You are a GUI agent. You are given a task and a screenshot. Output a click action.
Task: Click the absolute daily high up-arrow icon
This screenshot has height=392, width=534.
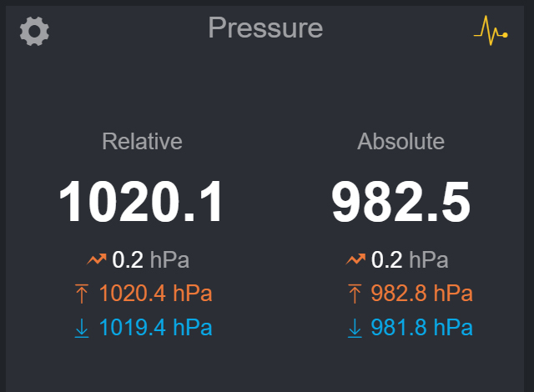point(355,294)
